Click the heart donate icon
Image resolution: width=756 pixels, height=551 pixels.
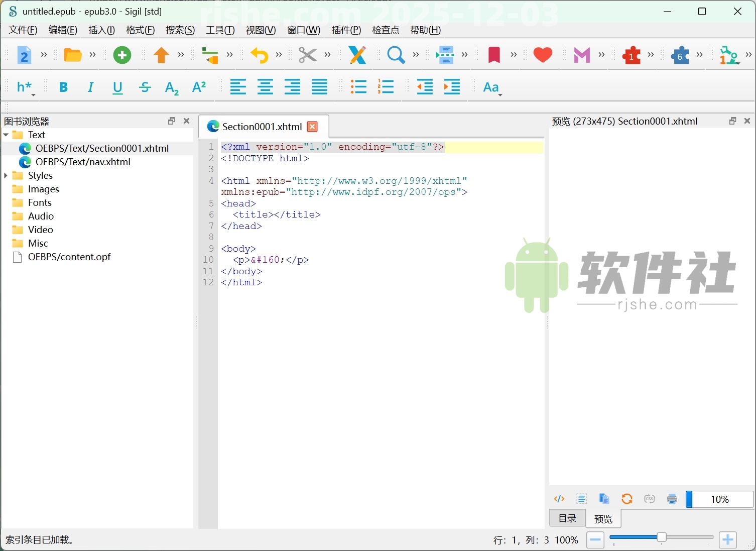tap(542, 55)
